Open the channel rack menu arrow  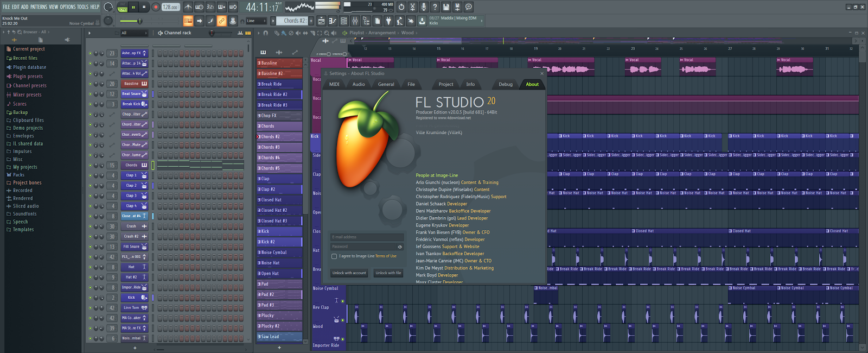point(90,33)
